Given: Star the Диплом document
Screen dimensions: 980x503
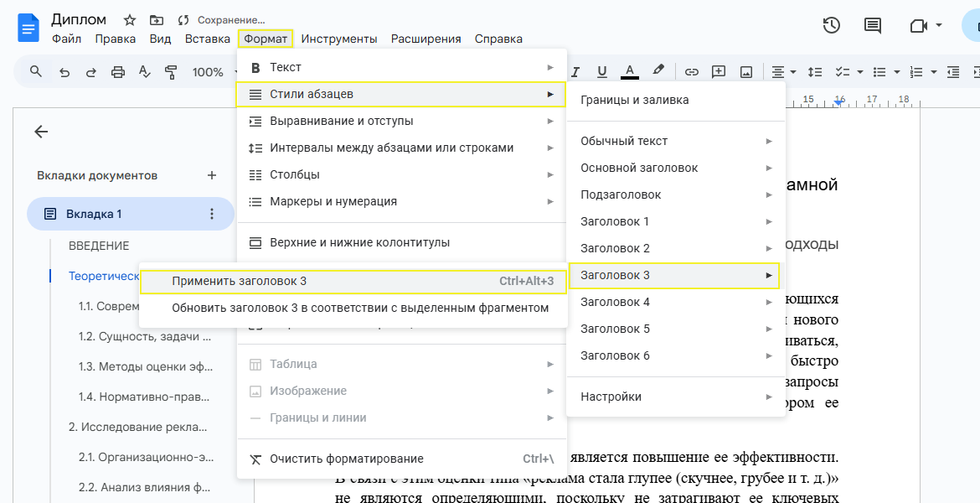Looking at the screenshot, I should point(130,19).
